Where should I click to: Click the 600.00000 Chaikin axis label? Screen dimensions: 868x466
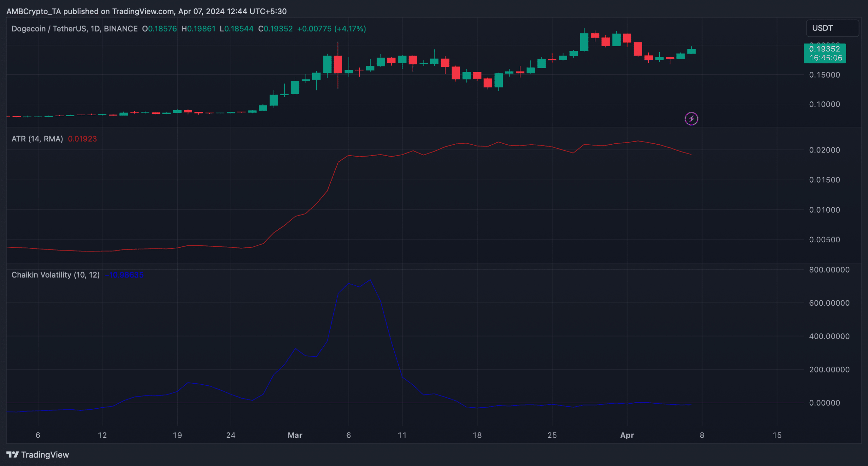point(829,303)
